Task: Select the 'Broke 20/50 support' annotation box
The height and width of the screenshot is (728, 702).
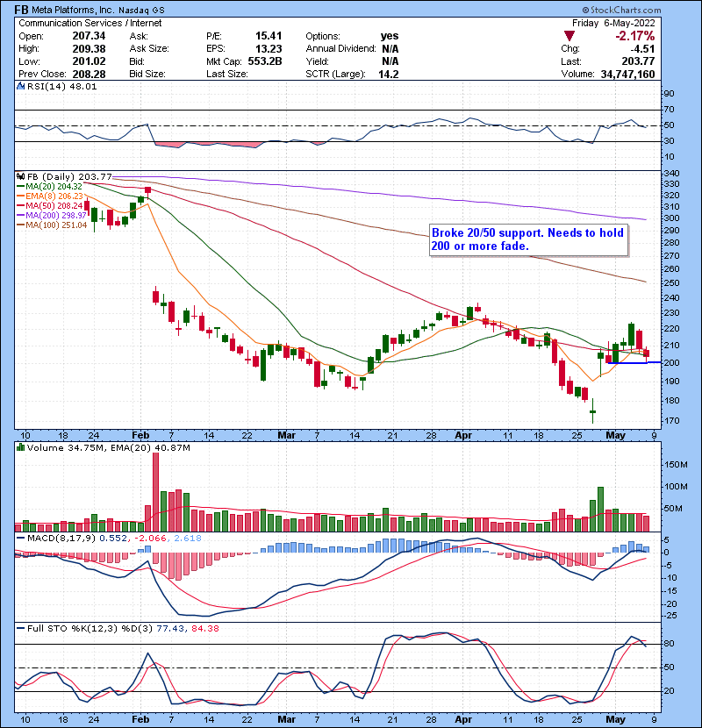Action: pyautogui.click(x=527, y=239)
